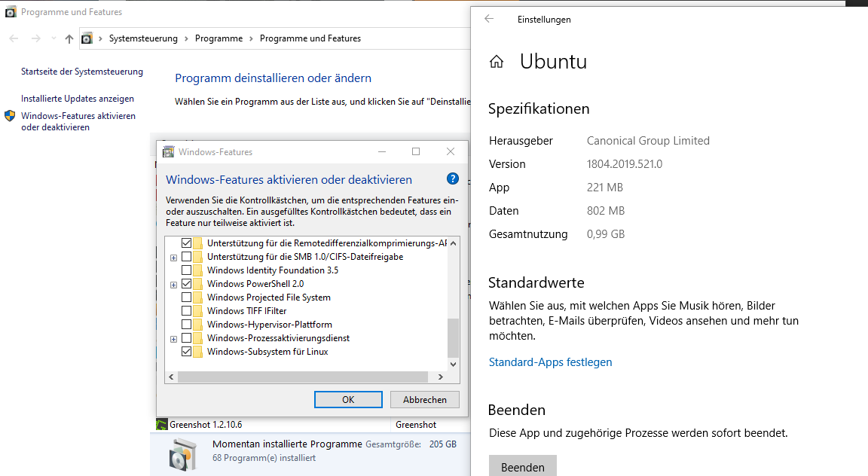Click Standard-Apps festlegen link
The image size is (868, 476).
tap(550, 362)
